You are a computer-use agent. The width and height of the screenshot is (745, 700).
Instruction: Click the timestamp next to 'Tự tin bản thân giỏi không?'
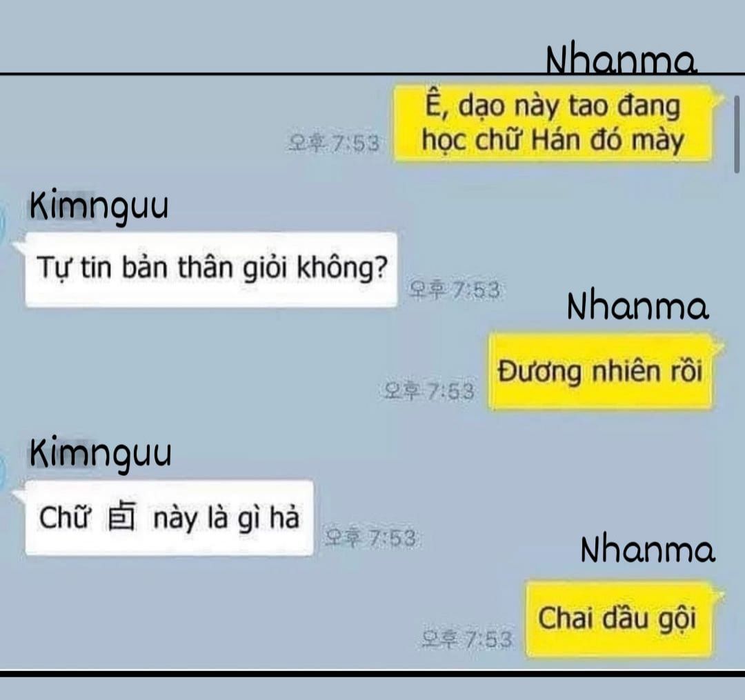pos(454,290)
